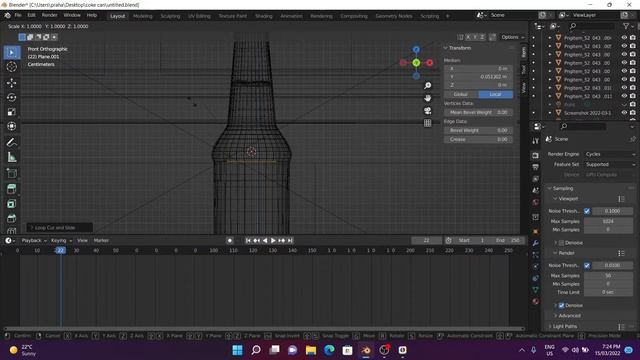
Task: Jump to the timeline end frame
Action: [x=290, y=240]
